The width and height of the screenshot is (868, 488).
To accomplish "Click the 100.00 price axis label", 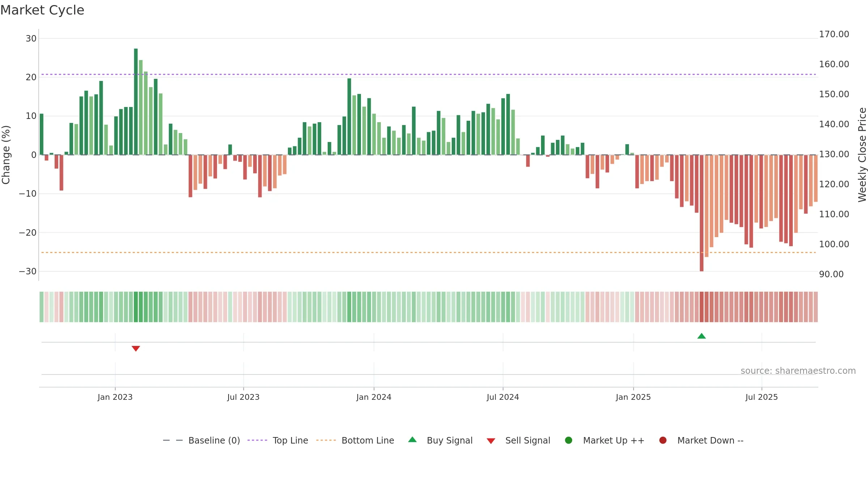I will tap(834, 244).
